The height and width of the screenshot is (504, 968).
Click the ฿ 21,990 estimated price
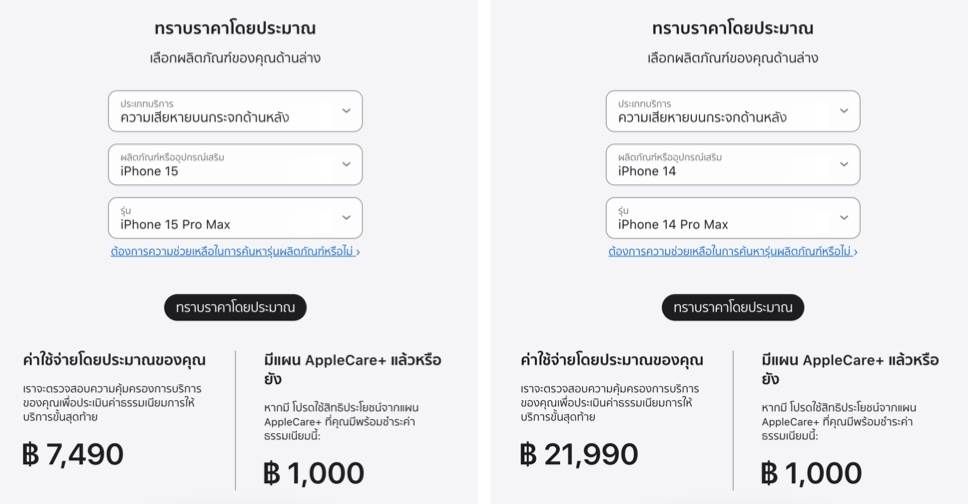click(x=579, y=455)
